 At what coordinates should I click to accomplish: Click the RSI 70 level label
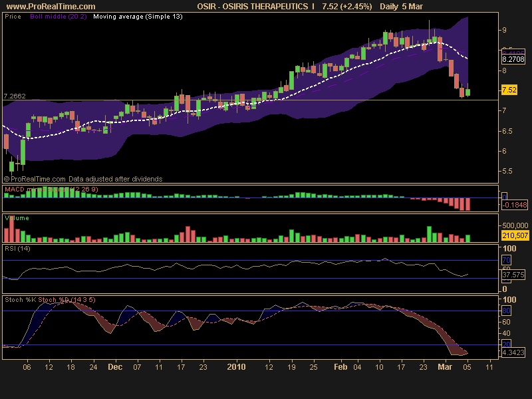pyautogui.click(x=506, y=260)
